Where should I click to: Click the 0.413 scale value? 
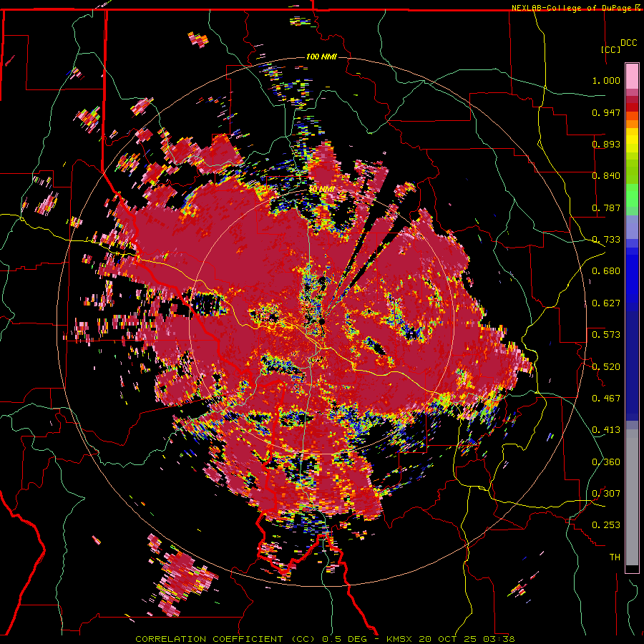tap(606, 430)
